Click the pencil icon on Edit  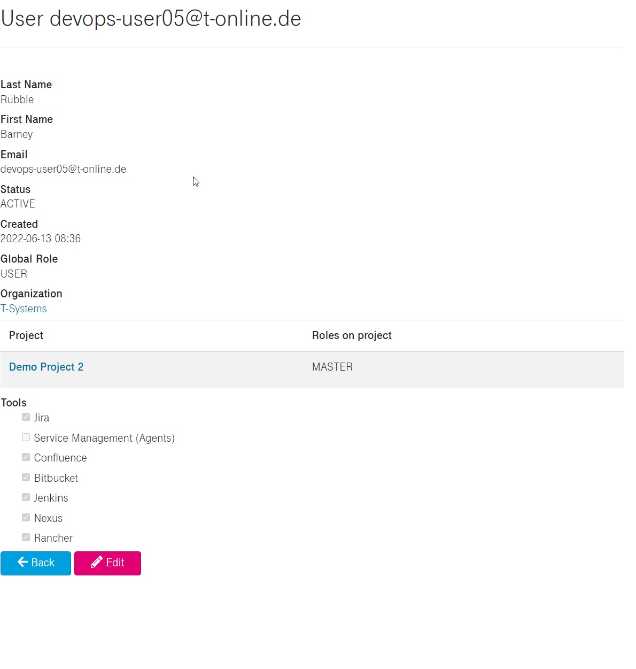(x=96, y=562)
